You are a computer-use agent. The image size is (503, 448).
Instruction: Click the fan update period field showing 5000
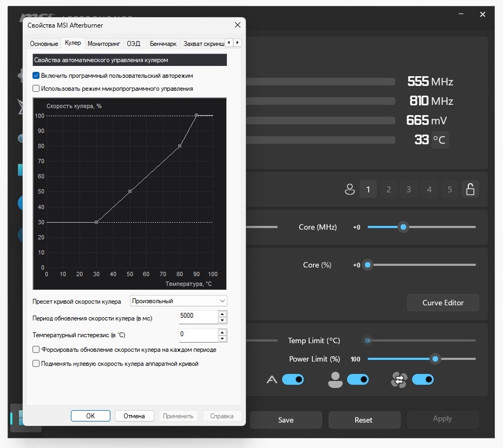click(x=198, y=317)
